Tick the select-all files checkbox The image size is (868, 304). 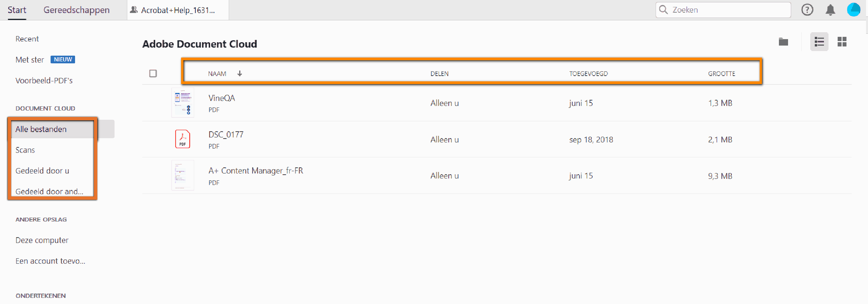[x=153, y=74]
